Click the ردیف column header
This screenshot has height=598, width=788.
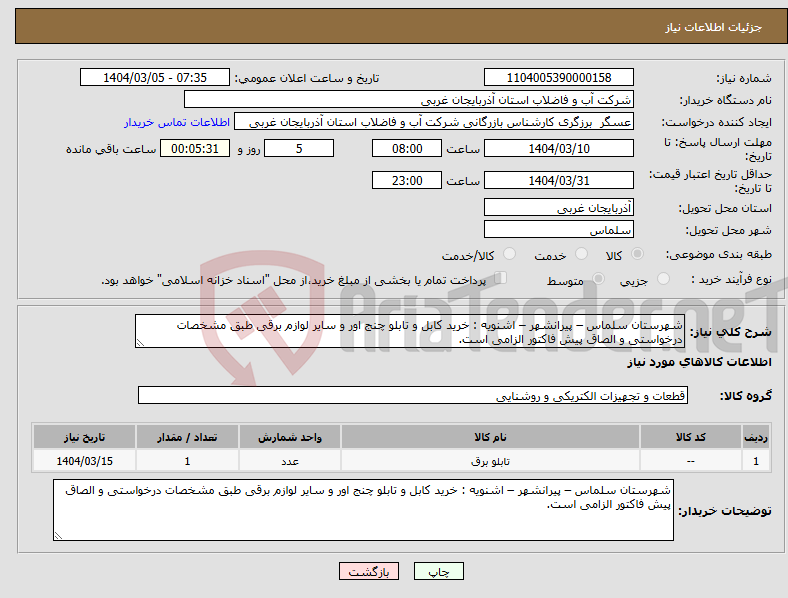click(x=756, y=437)
